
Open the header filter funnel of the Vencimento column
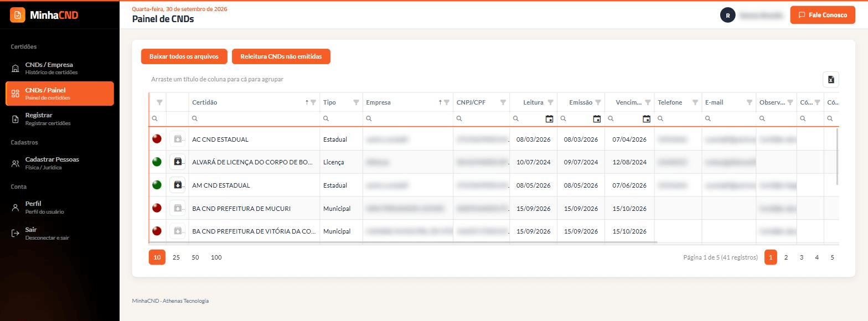point(648,102)
